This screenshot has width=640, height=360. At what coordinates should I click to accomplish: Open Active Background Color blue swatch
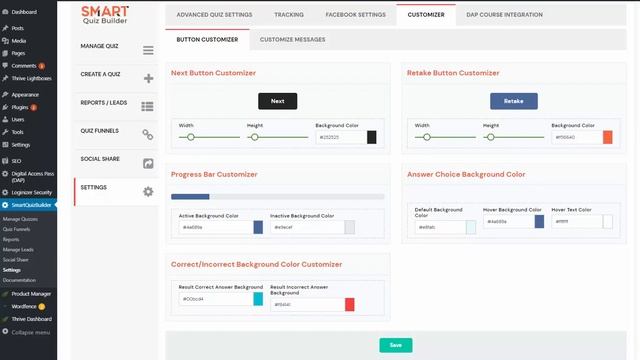coord(258,227)
